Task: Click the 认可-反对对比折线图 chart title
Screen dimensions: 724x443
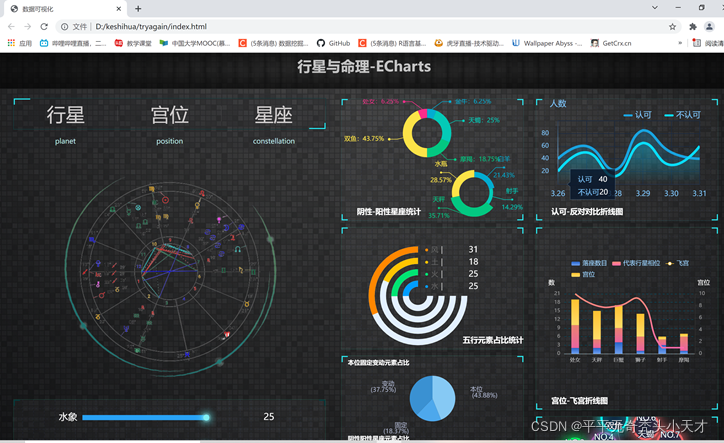Action: coord(587,212)
